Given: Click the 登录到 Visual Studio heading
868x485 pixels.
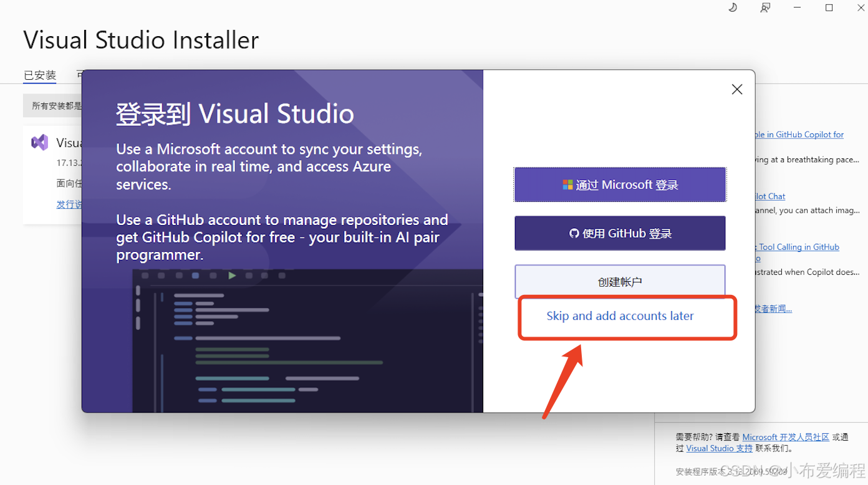Looking at the screenshot, I should pyautogui.click(x=235, y=114).
